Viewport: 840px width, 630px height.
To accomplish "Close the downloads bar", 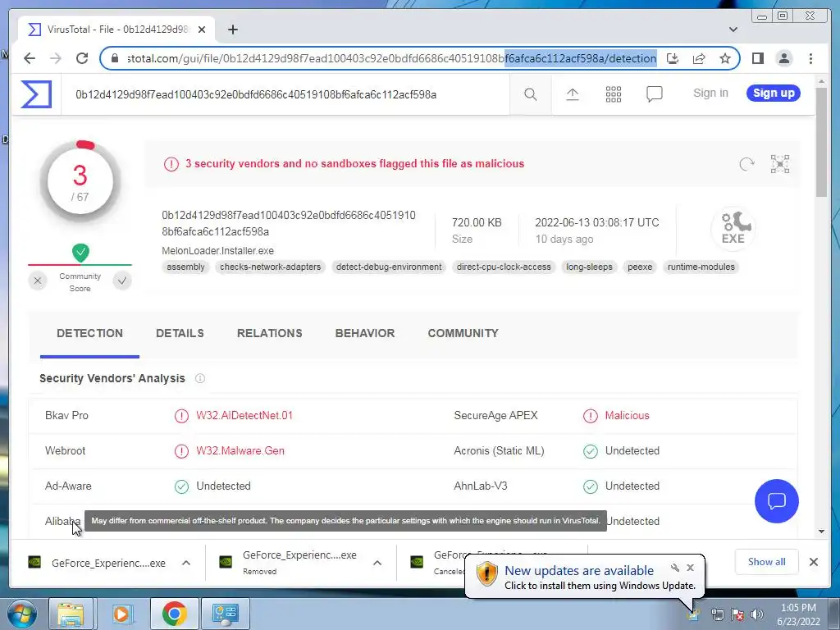I will 813,562.
